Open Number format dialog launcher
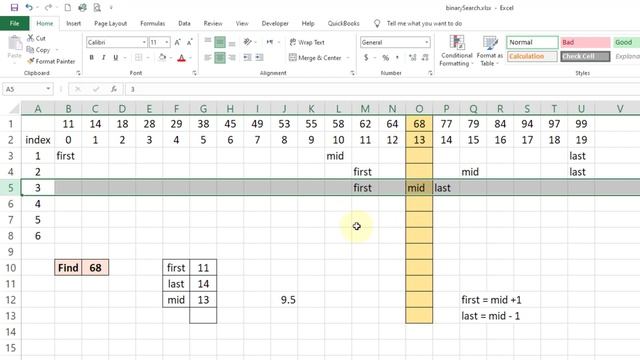640x360 pixels. (x=430, y=73)
